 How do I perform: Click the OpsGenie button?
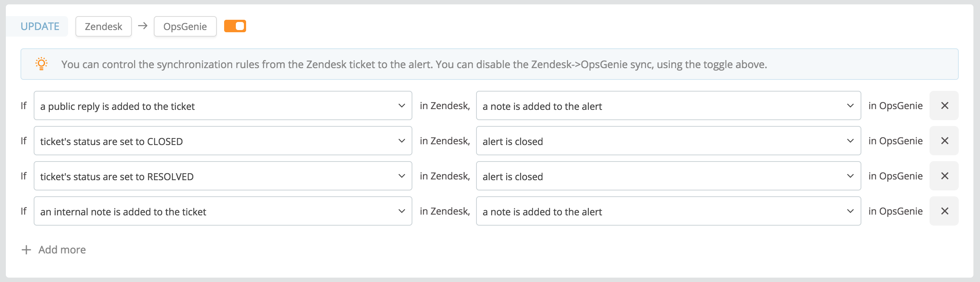(185, 26)
